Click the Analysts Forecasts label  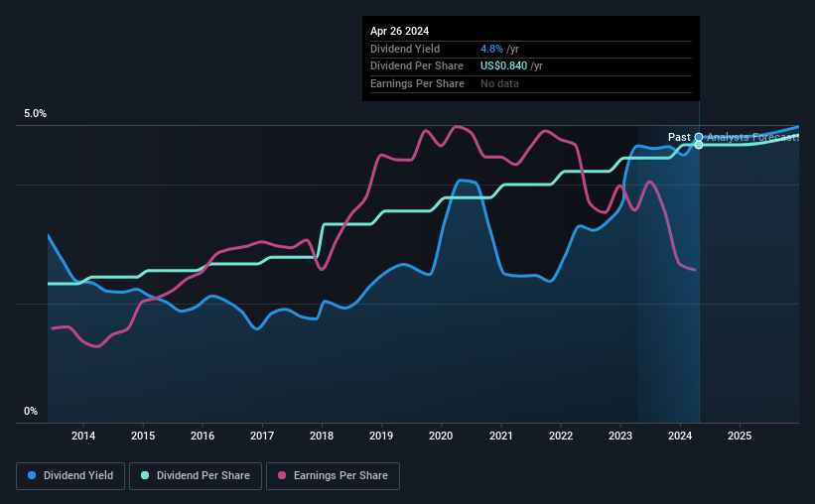tap(753, 137)
